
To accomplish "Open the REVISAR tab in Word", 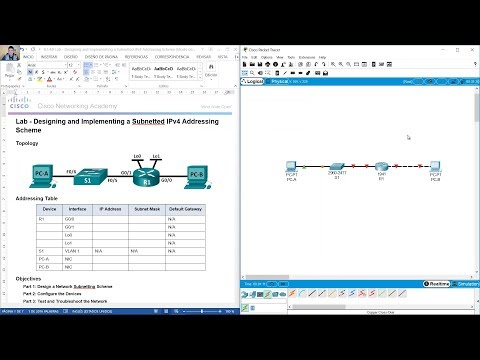I will click(203, 57).
